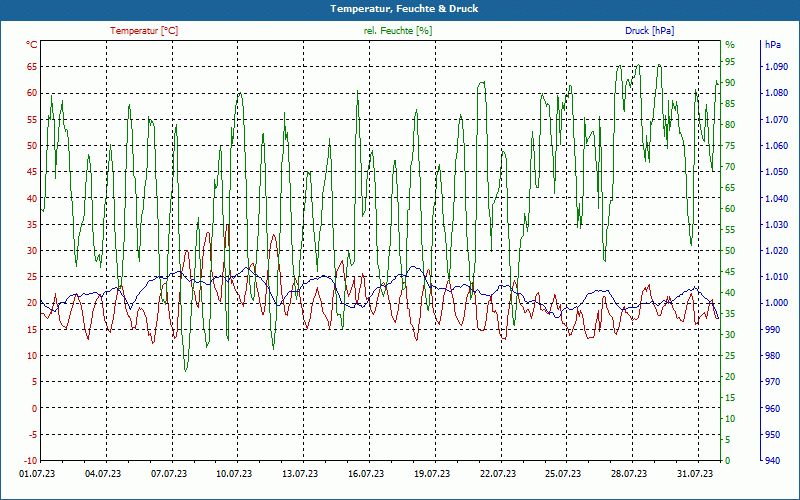Screen dimensions: 800x500
Task: Click the chart title "Temperatur, Feuchte & Druck"
Action: click(404, 9)
